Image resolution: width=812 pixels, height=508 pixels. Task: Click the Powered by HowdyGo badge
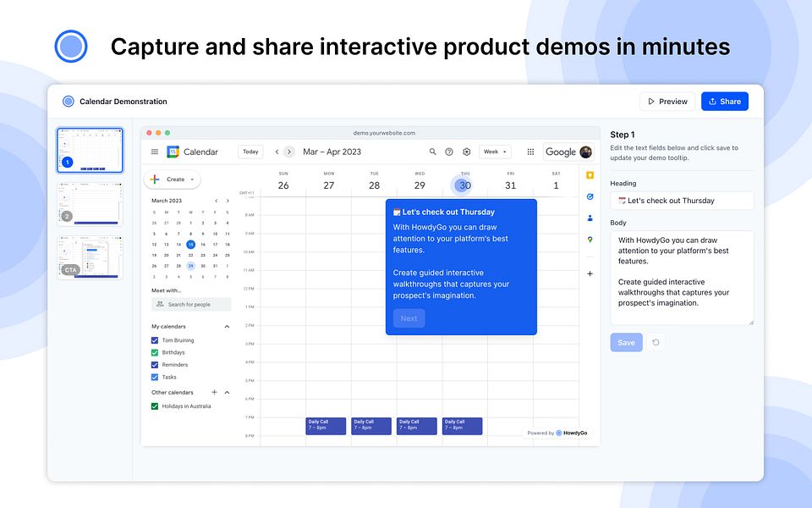[557, 433]
